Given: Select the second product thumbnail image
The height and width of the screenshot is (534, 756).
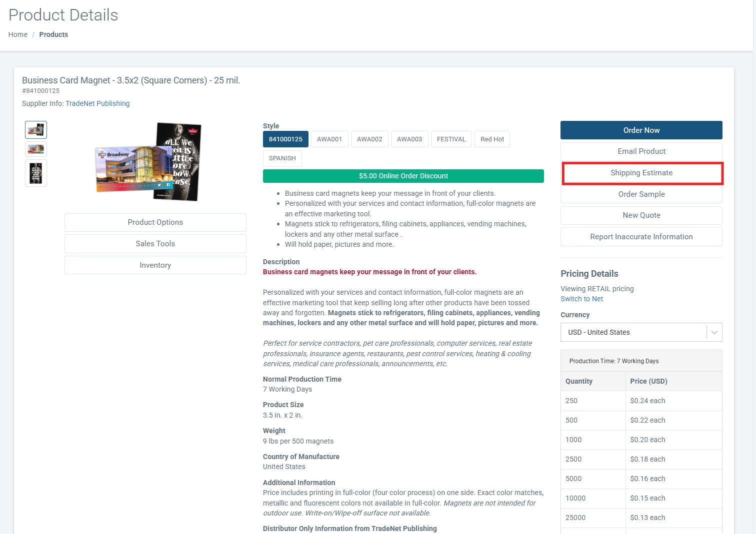Looking at the screenshot, I should tap(36, 149).
